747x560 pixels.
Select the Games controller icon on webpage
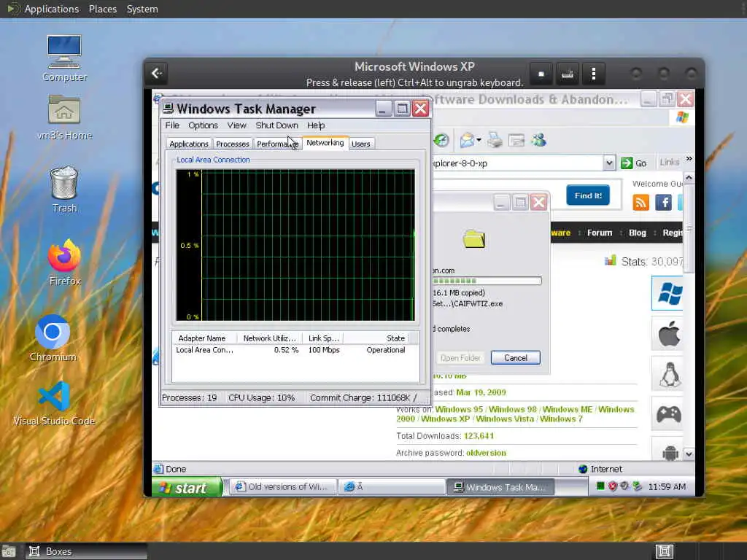(668, 414)
